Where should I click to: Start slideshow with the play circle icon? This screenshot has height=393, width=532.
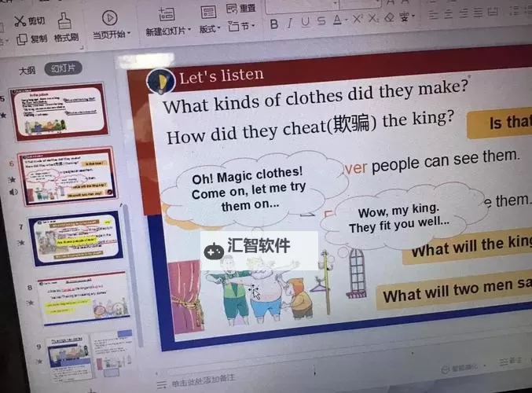(x=109, y=18)
